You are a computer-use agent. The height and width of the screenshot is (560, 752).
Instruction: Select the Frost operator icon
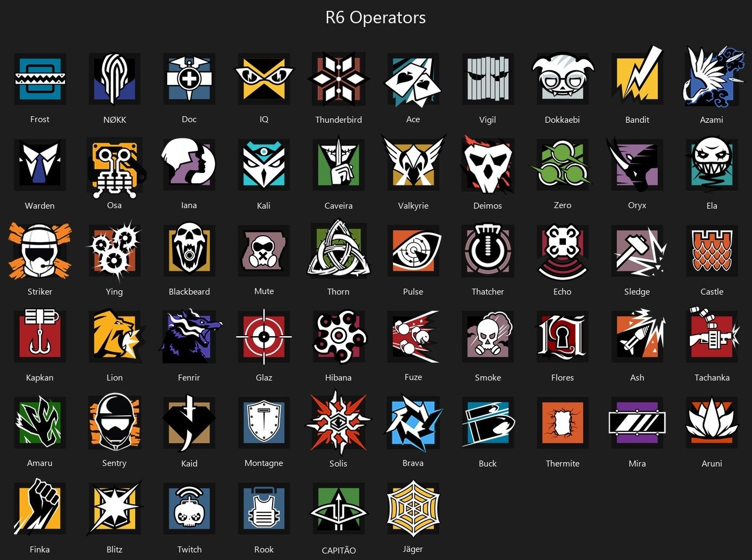pos(40,79)
